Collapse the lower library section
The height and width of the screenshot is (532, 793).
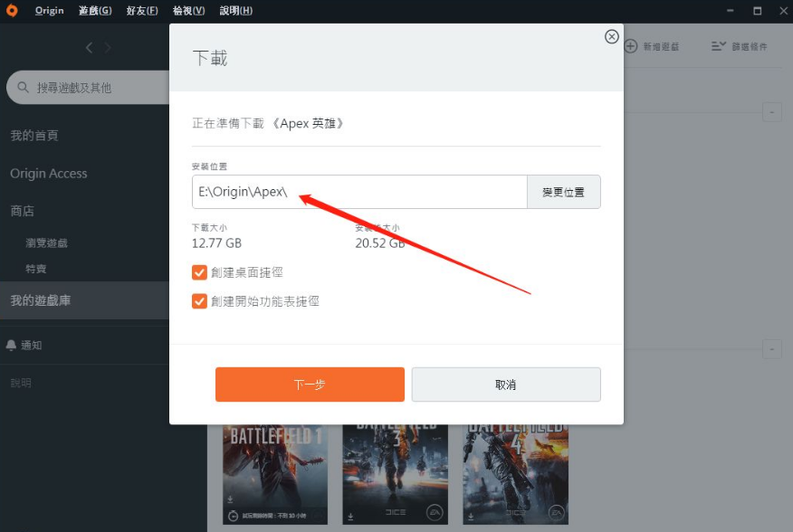(772, 349)
